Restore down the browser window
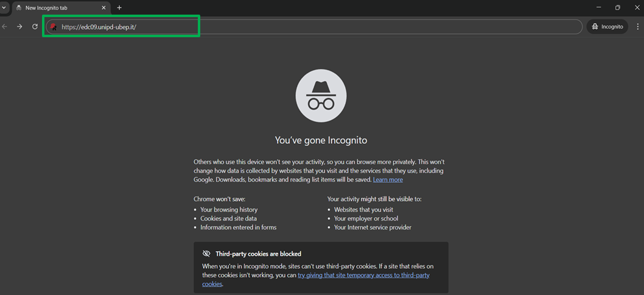Screen dimensions: 644x295 [617, 8]
